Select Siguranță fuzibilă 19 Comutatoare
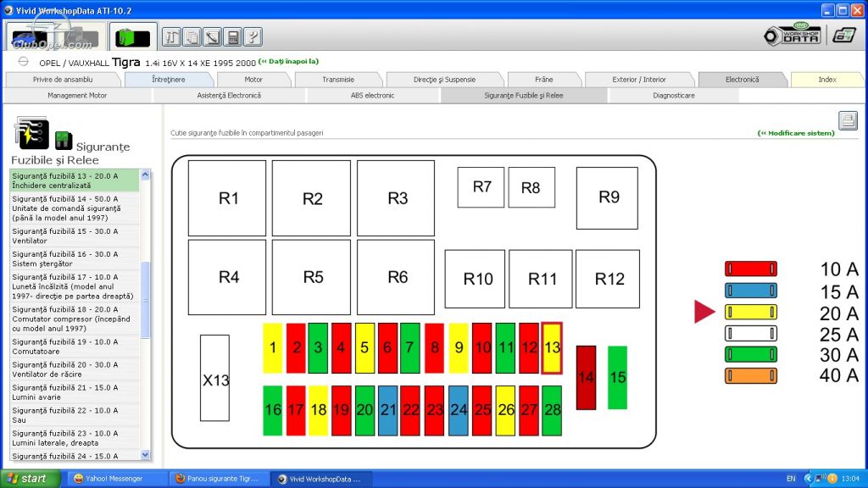The image size is (868, 488). [x=75, y=347]
